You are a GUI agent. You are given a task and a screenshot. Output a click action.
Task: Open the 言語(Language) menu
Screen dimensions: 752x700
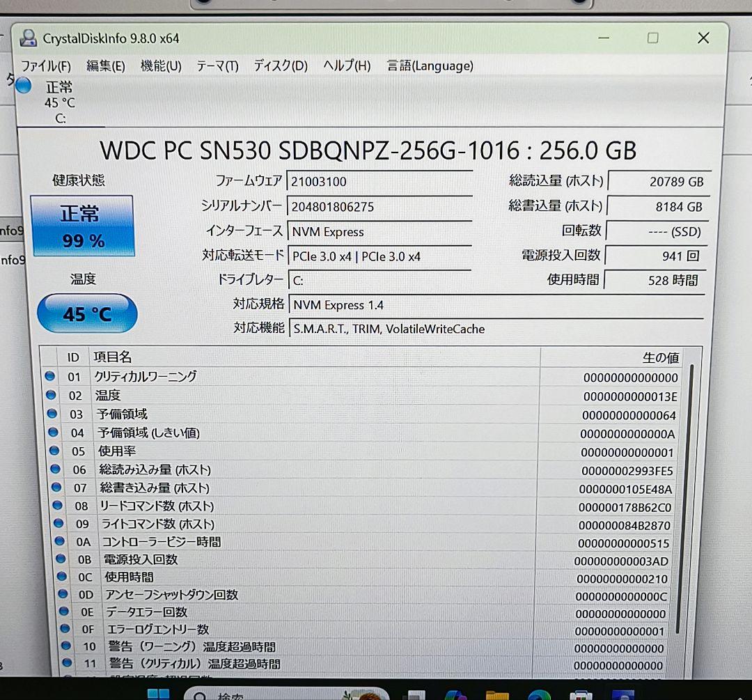click(x=430, y=65)
